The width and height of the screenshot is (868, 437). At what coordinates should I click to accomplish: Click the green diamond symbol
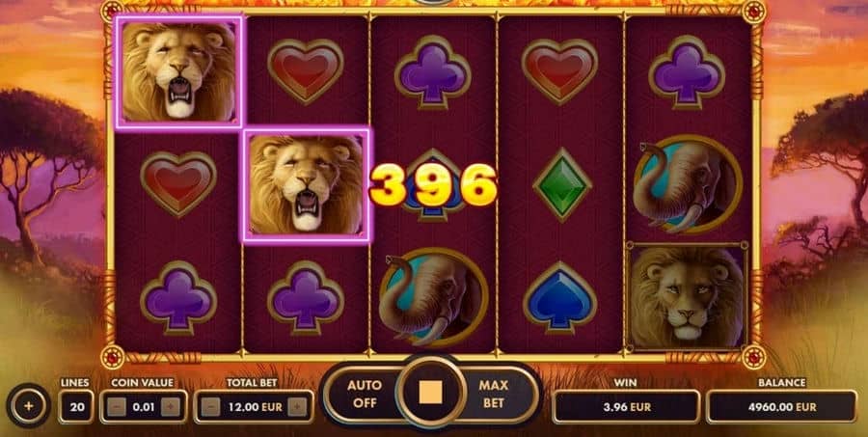point(562,185)
